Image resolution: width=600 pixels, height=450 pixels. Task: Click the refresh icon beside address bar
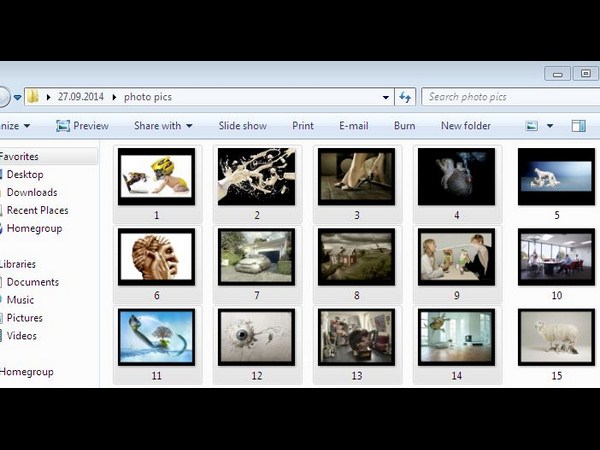[x=405, y=97]
